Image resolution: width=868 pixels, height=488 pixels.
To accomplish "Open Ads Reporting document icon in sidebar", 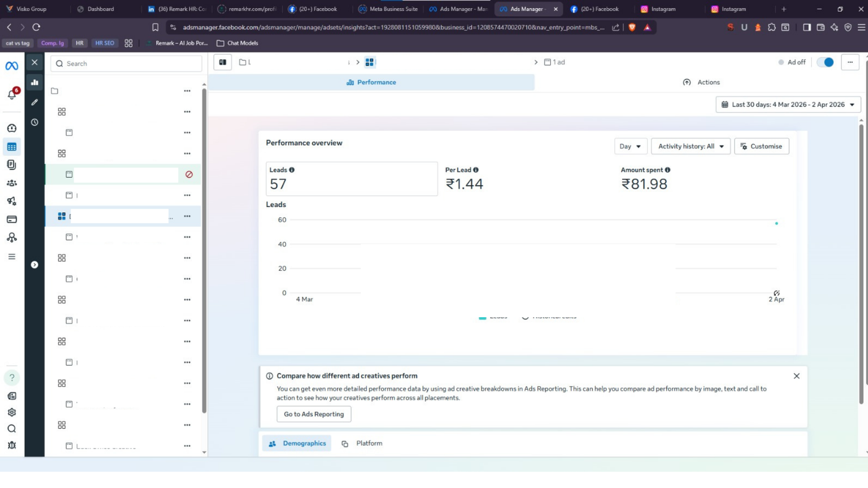I will [12, 165].
